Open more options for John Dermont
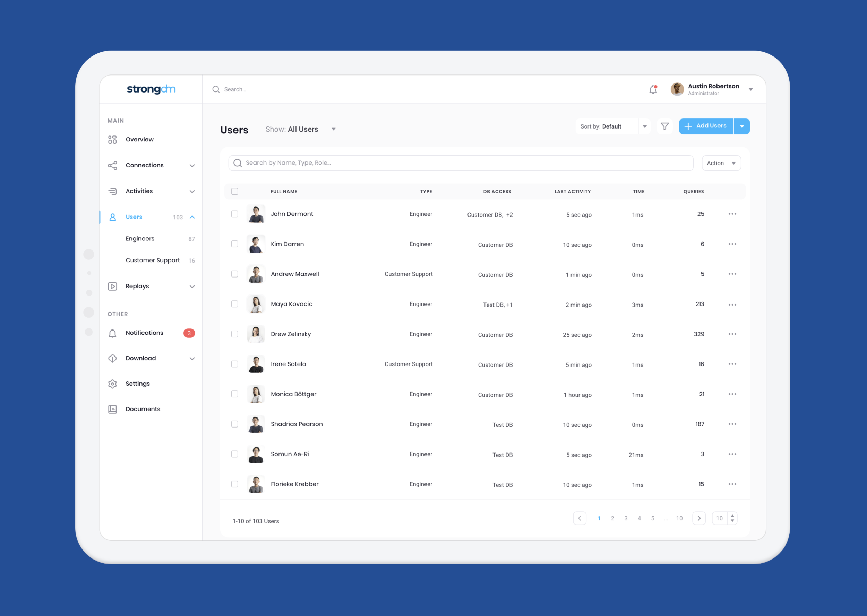The height and width of the screenshot is (616, 867). (732, 214)
